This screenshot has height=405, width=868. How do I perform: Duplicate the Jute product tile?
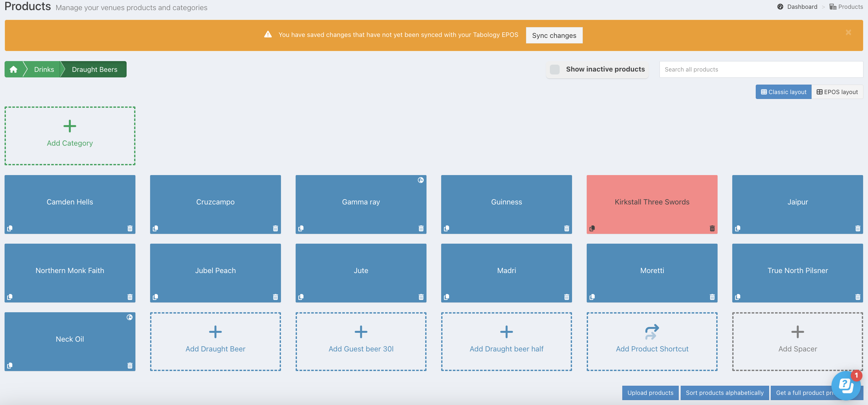pyautogui.click(x=301, y=297)
